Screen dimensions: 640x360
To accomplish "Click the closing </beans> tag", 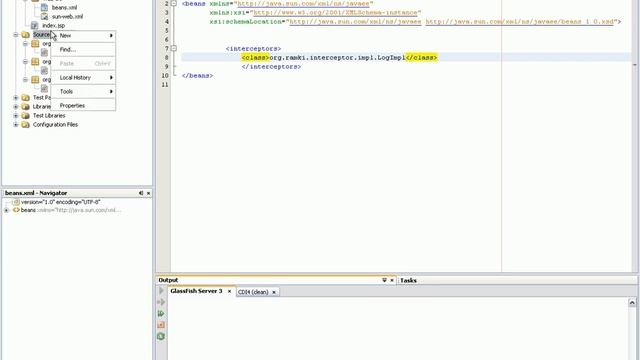I will (198, 76).
